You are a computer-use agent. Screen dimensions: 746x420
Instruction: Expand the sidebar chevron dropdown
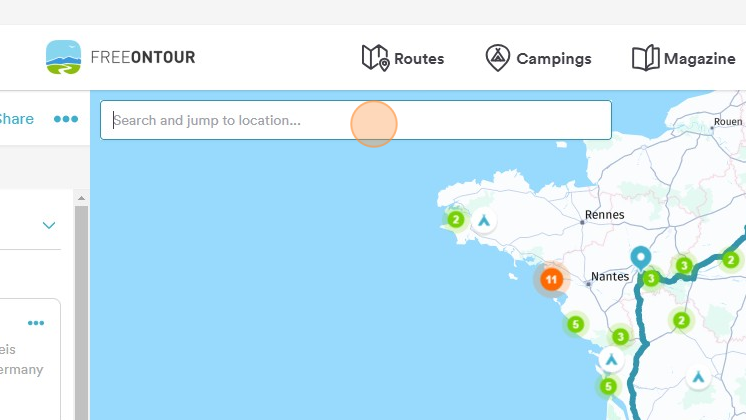(49, 225)
